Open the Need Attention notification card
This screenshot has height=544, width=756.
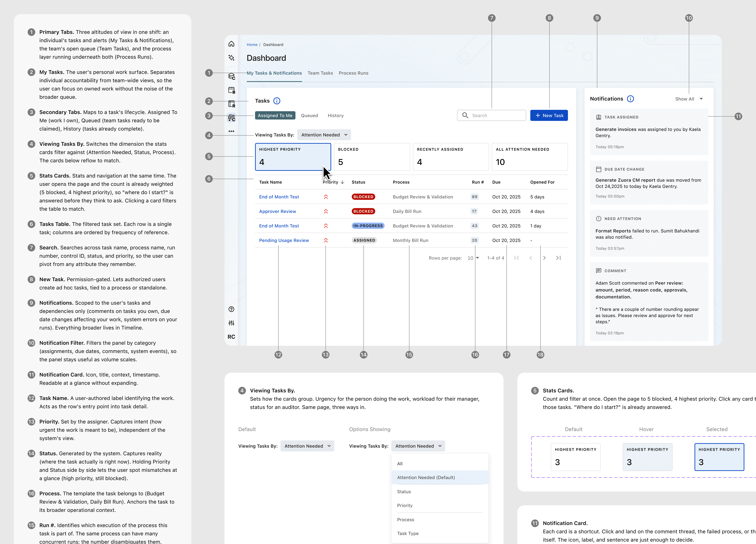click(649, 233)
